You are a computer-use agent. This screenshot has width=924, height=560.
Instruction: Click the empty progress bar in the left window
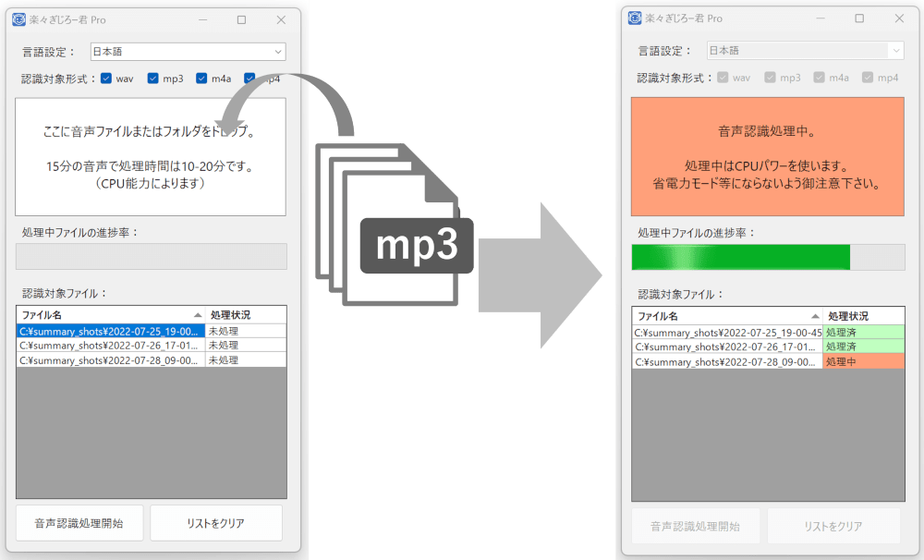coord(151,256)
